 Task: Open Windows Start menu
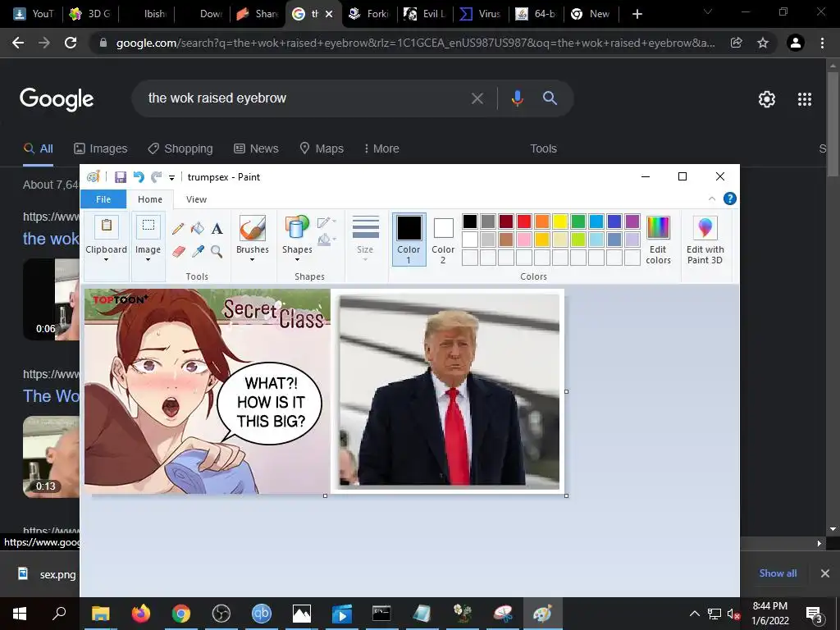[20, 614]
